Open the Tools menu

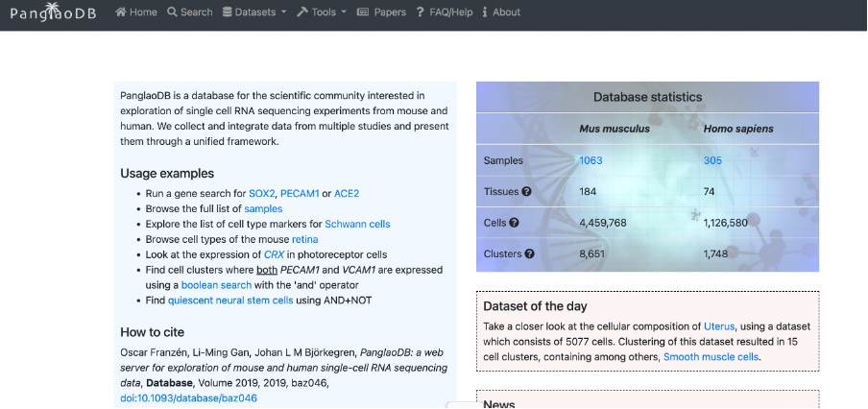(x=322, y=12)
